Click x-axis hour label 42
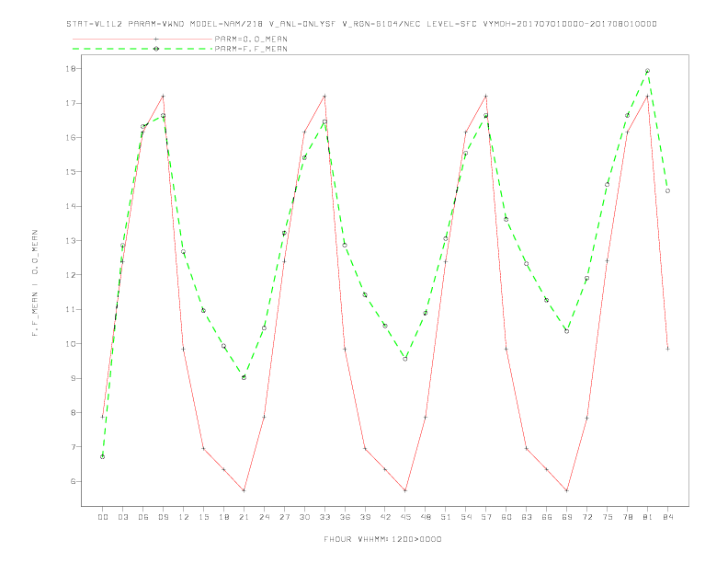This screenshot has height=563, width=728. click(385, 517)
